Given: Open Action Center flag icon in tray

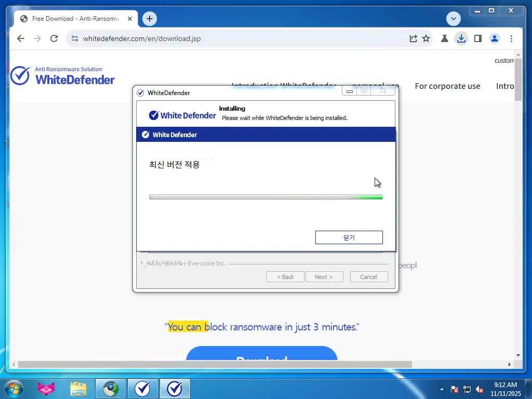Looking at the screenshot, I should point(455,389).
